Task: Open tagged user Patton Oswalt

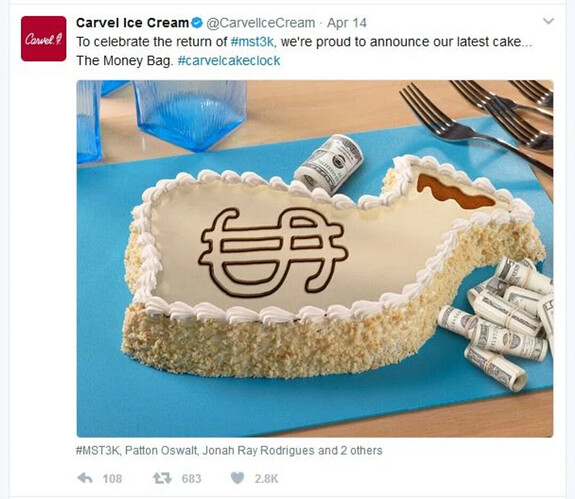Action: pyautogui.click(x=161, y=450)
